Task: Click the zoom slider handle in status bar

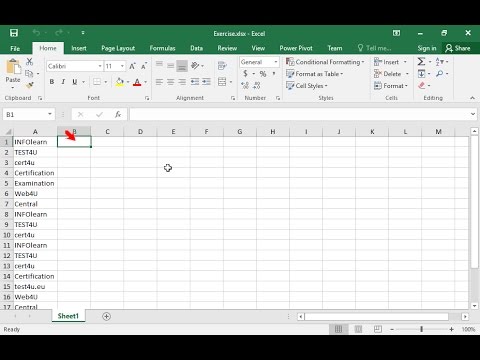Action: (422, 329)
